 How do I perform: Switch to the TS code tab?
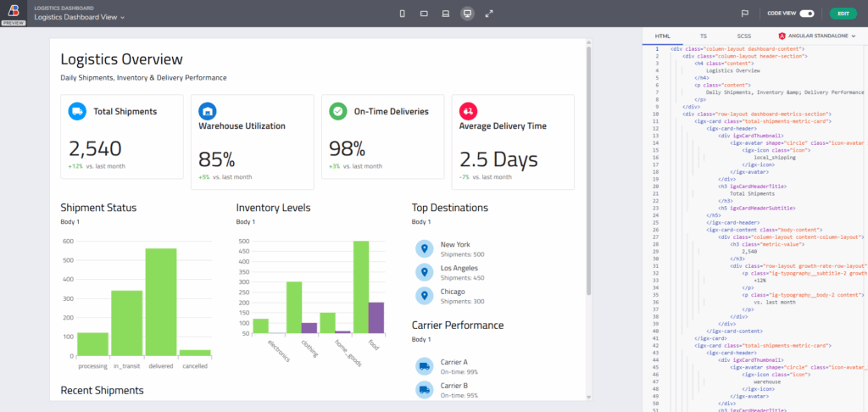(x=704, y=36)
